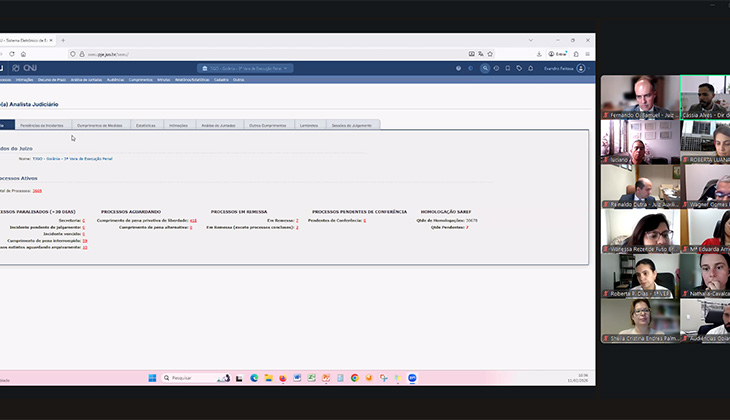The width and height of the screenshot is (730, 420).
Task: Open the Relatórios/Estatísticas menu
Action: 193,80
